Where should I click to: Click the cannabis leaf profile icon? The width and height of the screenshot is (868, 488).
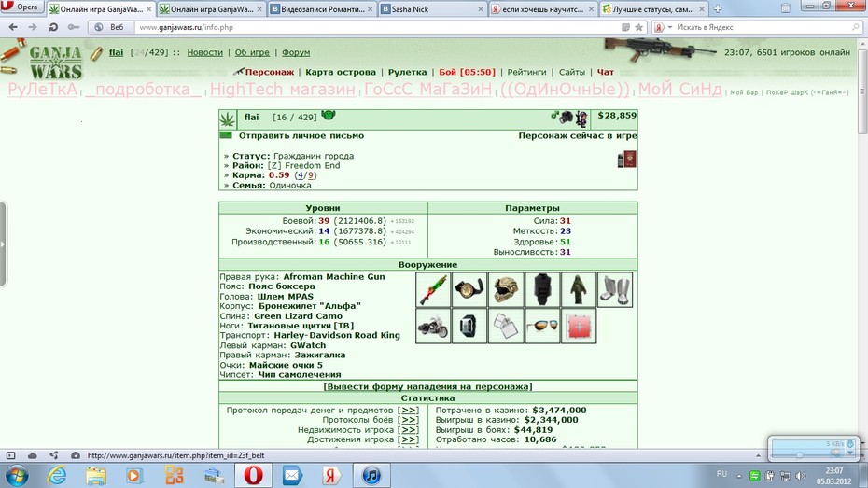[x=228, y=119]
